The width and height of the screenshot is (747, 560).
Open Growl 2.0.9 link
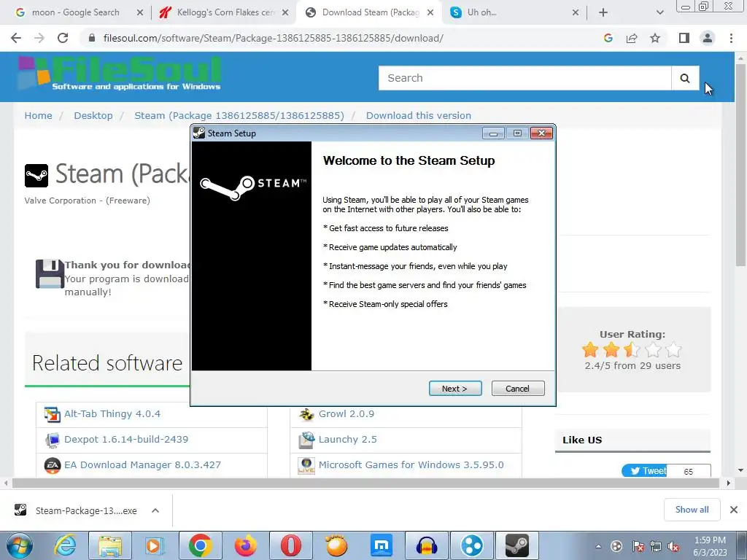click(x=347, y=414)
